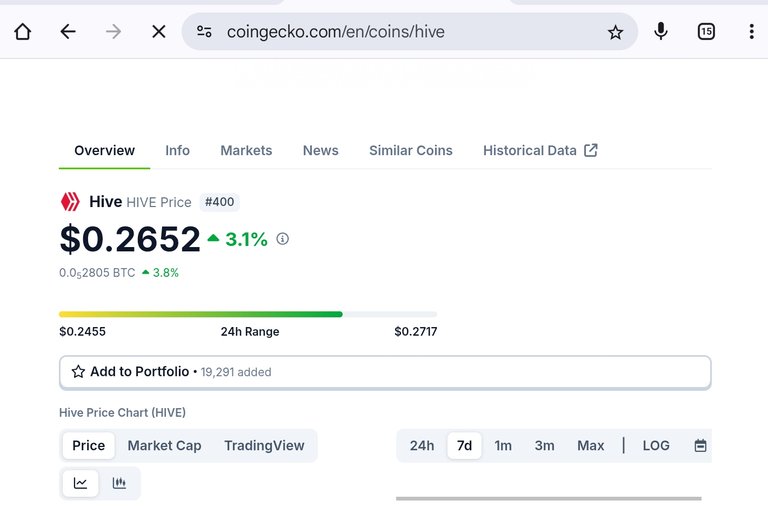
Task: Open browser three-dot menu
Action: pyautogui.click(x=751, y=32)
